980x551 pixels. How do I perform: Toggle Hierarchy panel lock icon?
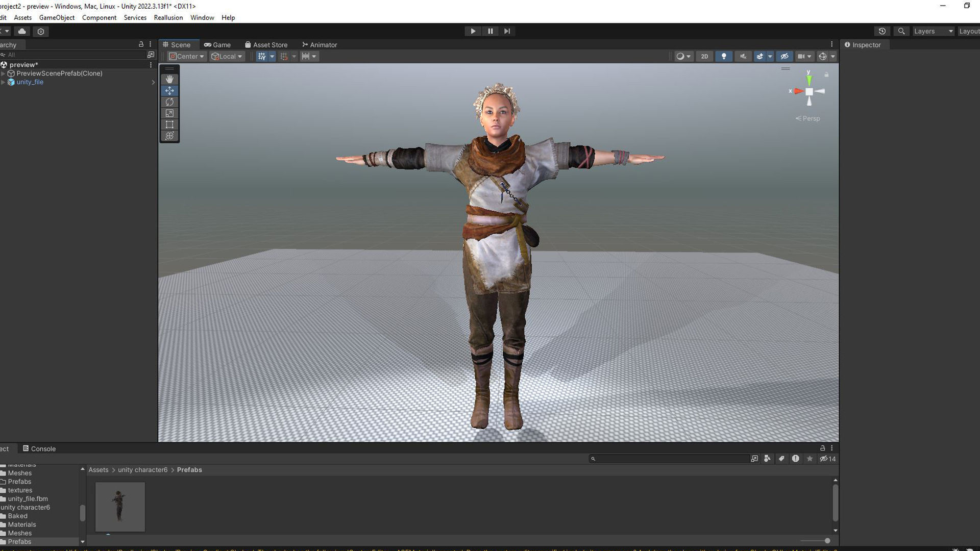pyautogui.click(x=141, y=44)
